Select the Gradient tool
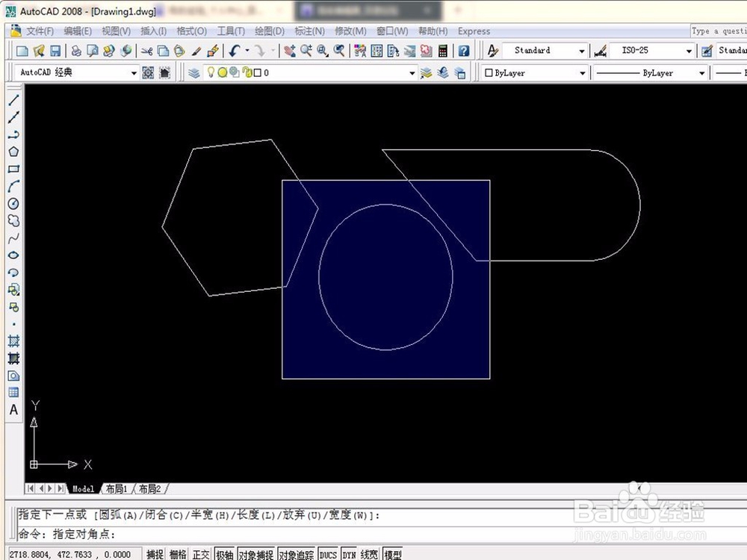The image size is (747, 560). coord(13,358)
